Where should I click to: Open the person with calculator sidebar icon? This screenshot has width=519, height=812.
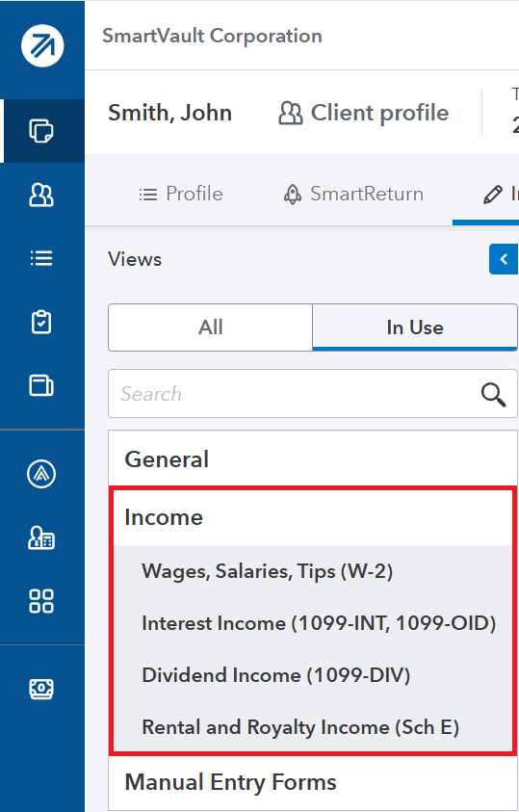coord(41,537)
